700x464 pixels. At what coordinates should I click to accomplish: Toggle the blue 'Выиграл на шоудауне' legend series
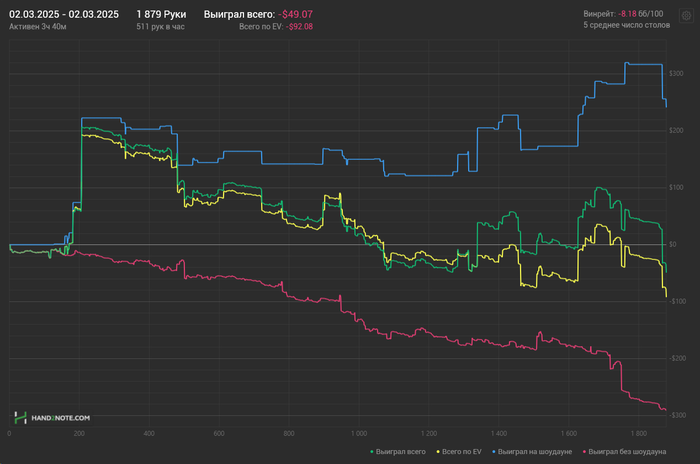[532, 451]
